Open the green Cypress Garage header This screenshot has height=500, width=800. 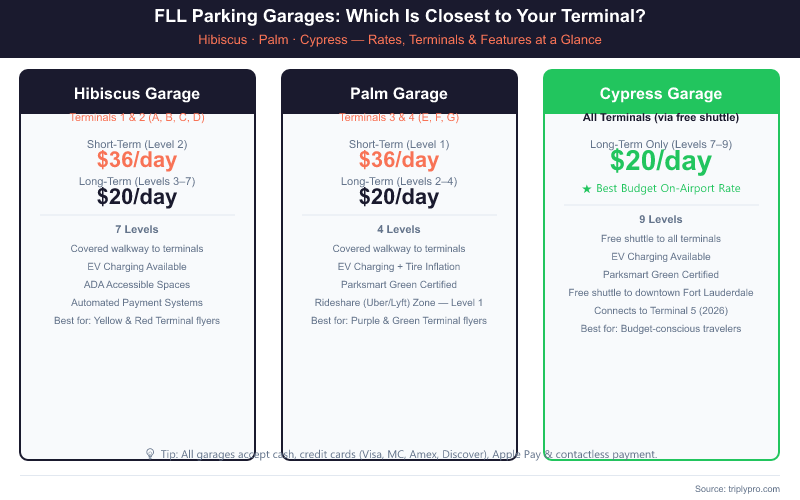661,94
